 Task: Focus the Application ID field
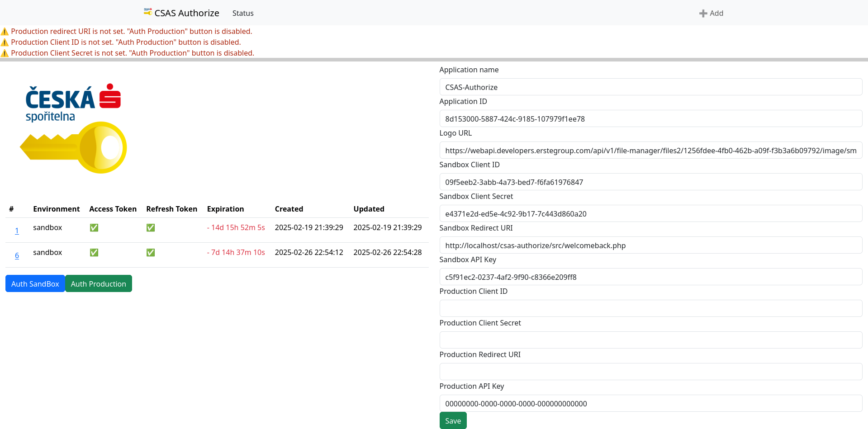(650, 118)
